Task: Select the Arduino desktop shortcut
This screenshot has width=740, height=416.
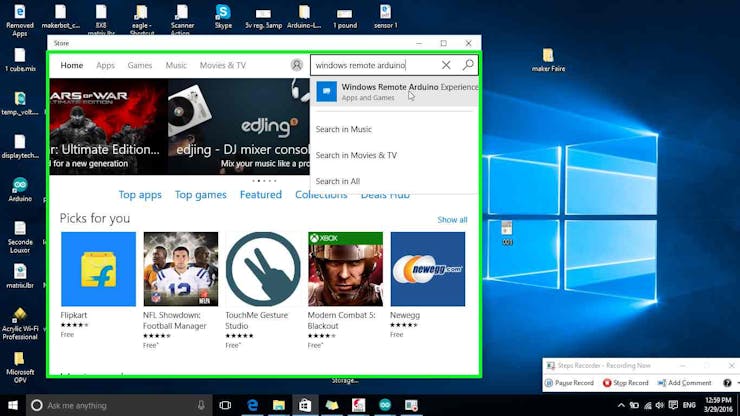Action: (x=20, y=190)
